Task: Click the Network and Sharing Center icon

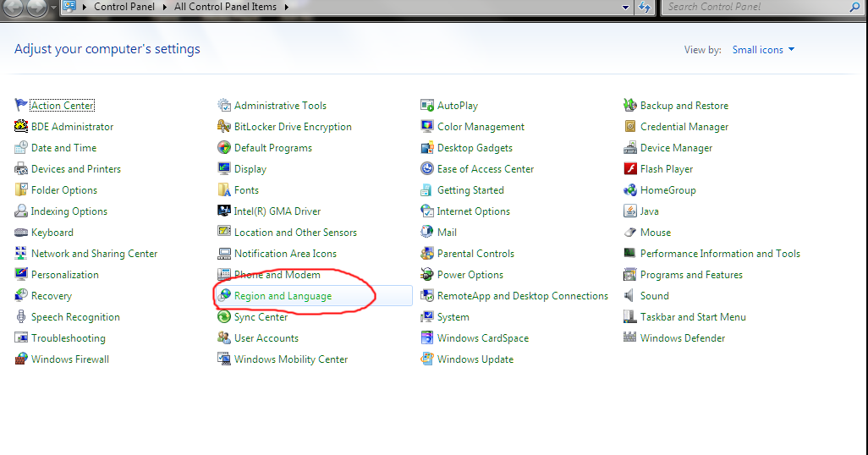Action: click(21, 254)
